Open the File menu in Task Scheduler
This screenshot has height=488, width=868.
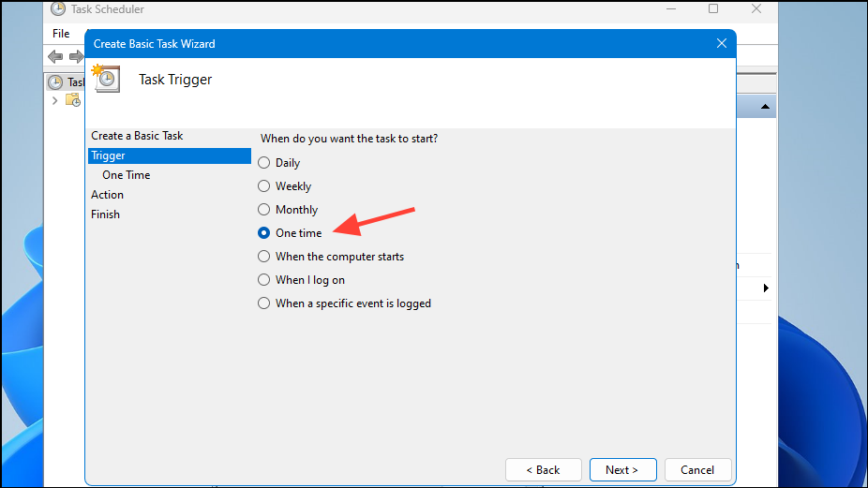(x=61, y=33)
